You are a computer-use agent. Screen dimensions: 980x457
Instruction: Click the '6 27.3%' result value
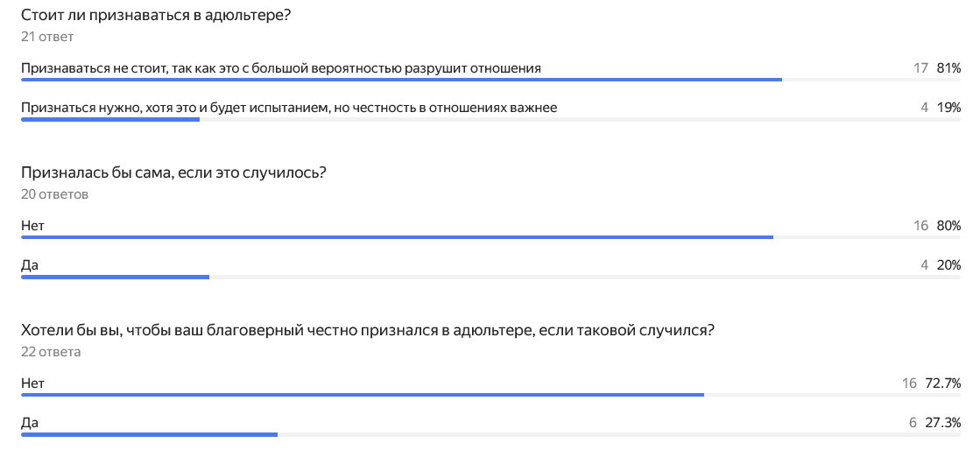934,422
